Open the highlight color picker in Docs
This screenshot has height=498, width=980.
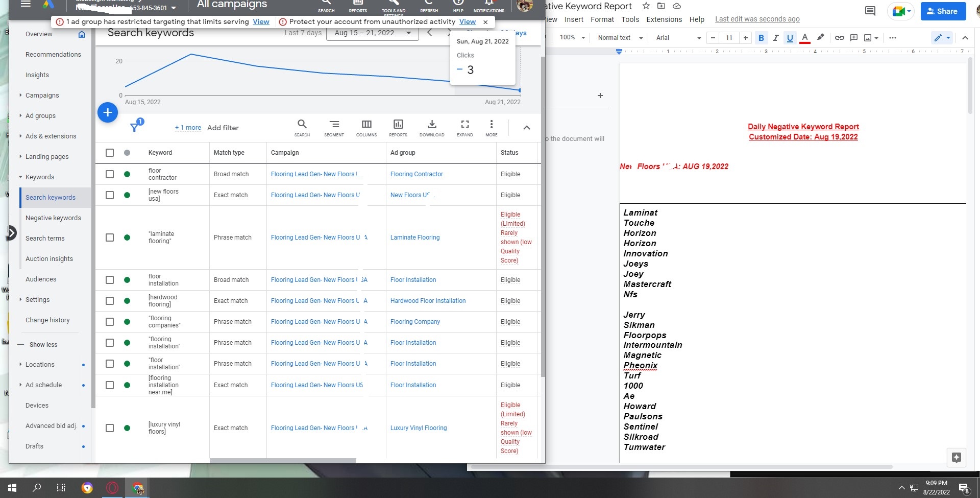pos(820,38)
